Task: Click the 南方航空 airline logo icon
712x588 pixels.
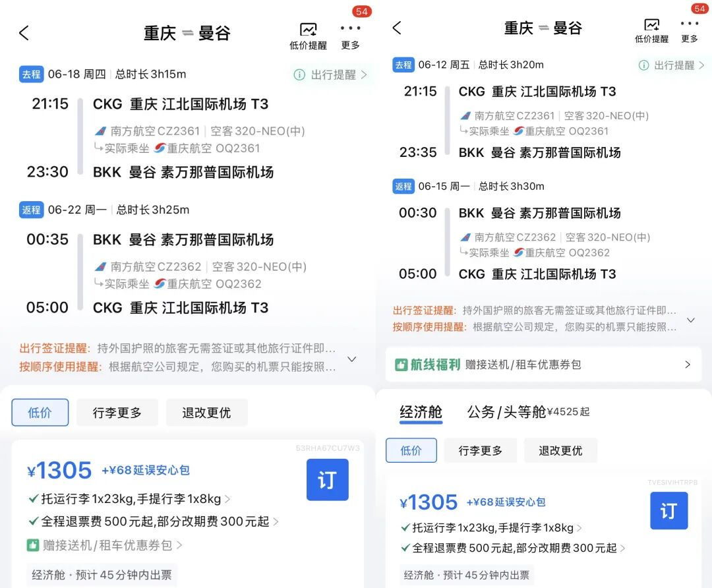Action: 100,130
